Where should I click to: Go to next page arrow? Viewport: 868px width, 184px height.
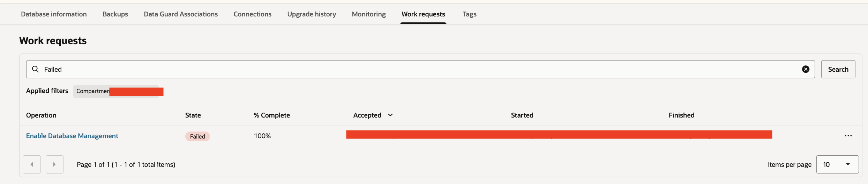(x=54, y=164)
